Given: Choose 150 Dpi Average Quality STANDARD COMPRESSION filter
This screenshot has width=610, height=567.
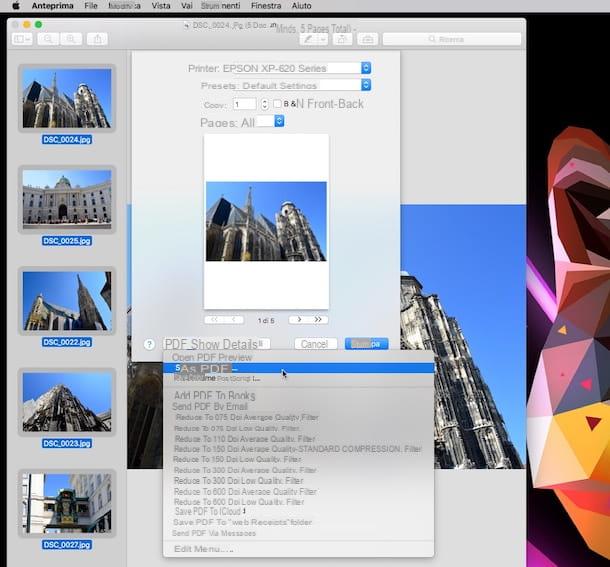Looking at the screenshot, I should click(298, 449).
